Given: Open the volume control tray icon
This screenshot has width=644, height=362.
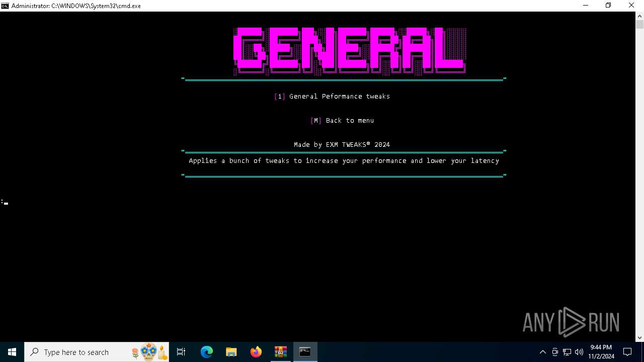Looking at the screenshot, I should tap(579, 352).
